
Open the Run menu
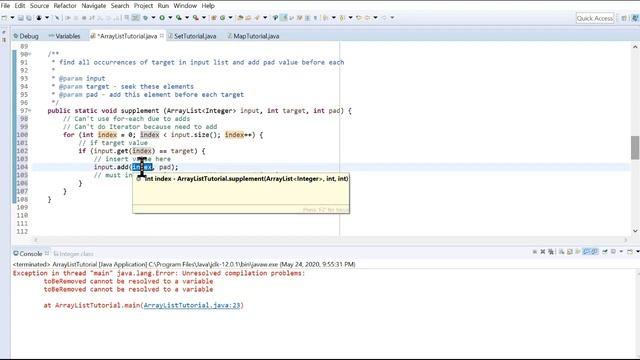click(x=163, y=6)
